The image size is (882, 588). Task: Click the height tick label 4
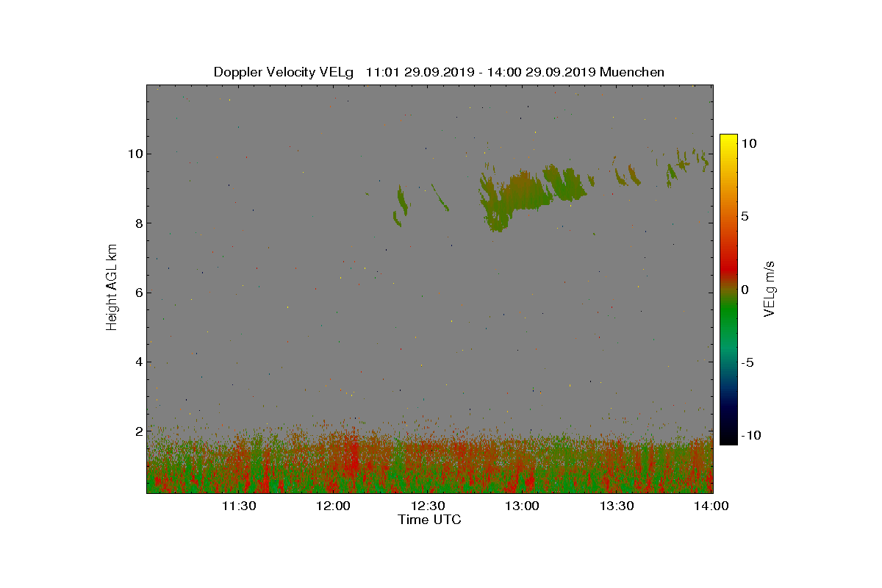point(137,362)
